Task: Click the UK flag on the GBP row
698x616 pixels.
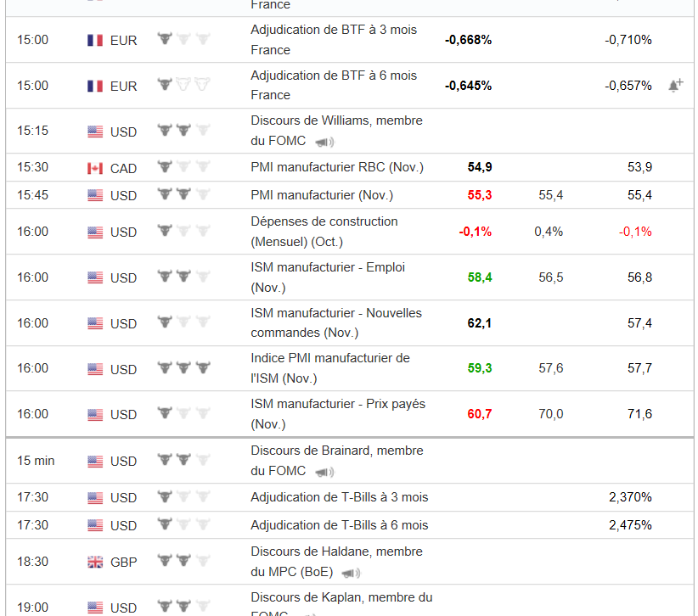Action: click(x=95, y=562)
